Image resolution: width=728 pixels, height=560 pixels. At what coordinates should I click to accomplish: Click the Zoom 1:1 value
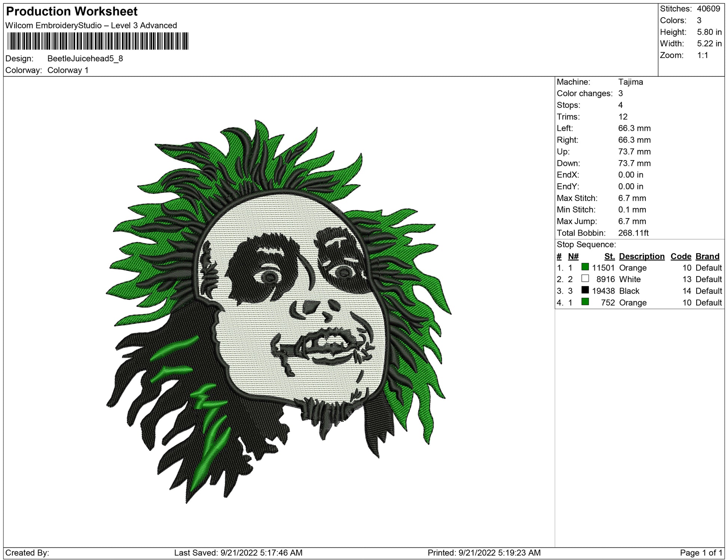702,55
